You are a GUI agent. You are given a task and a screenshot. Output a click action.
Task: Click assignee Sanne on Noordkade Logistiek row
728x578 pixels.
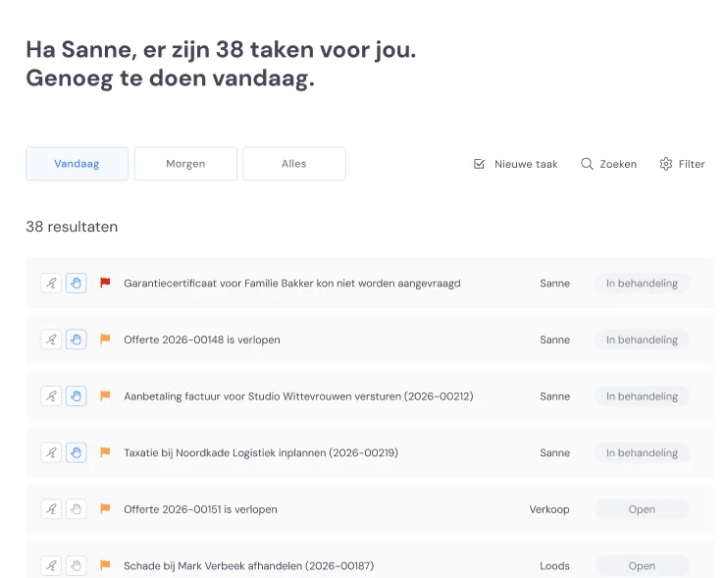pyautogui.click(x=554, y=452)
